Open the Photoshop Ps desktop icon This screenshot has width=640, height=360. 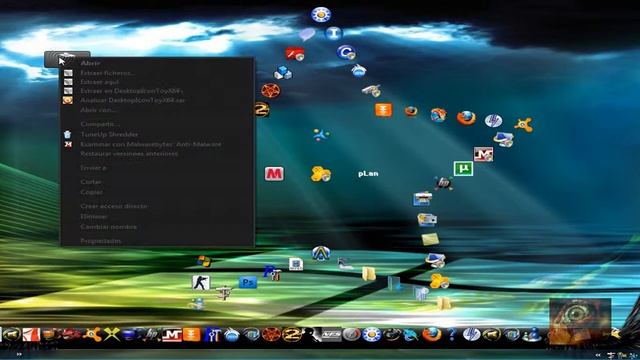tap(248, 282)
